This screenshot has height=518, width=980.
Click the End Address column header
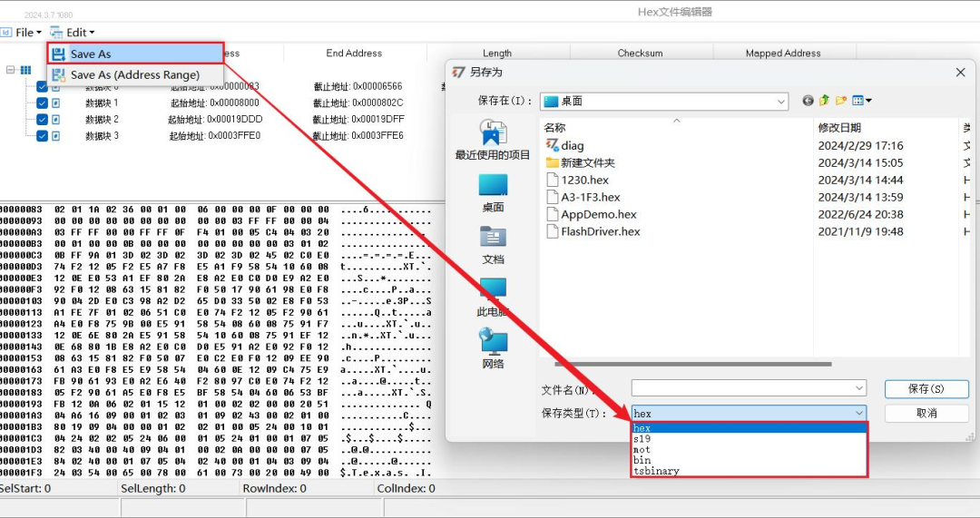355,54
